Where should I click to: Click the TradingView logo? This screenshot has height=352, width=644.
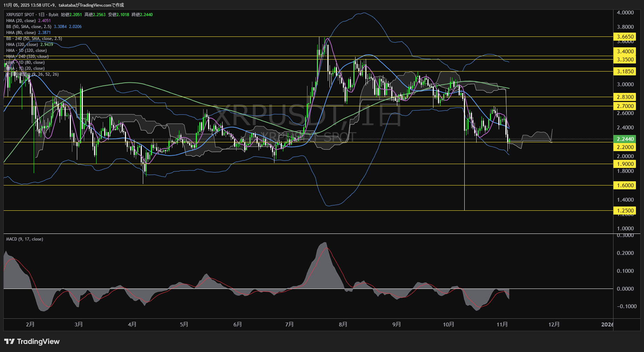31,341
